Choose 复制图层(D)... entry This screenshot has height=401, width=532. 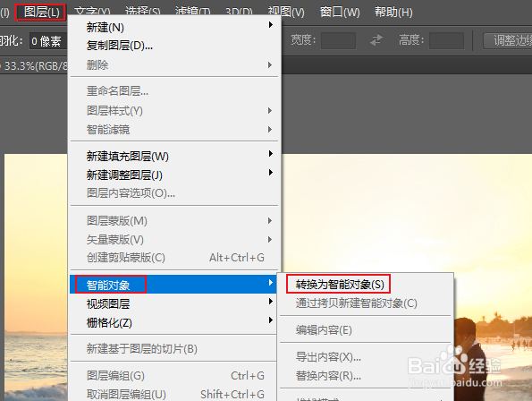[174, 46]
